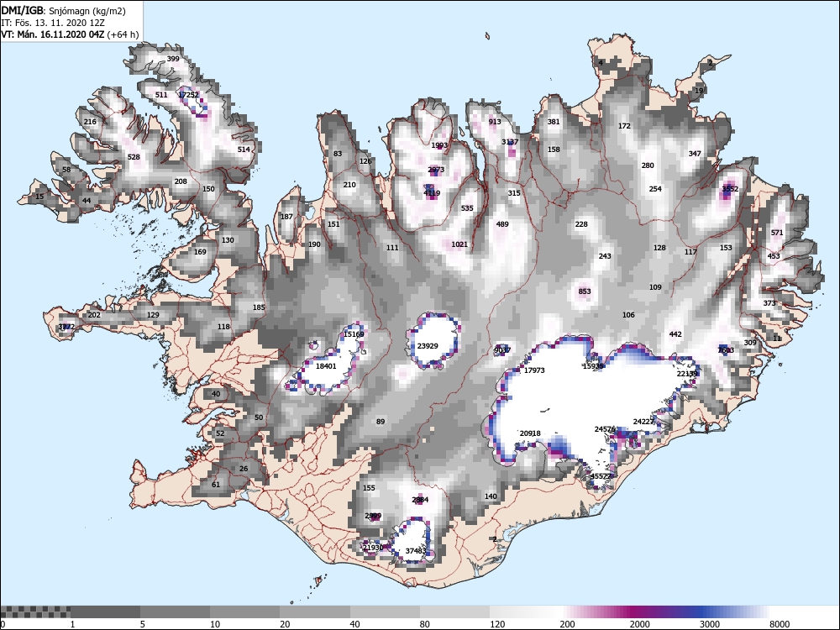Click the legend tick label 2000
Screen dimensions: 840x630
tap(639, 624)
